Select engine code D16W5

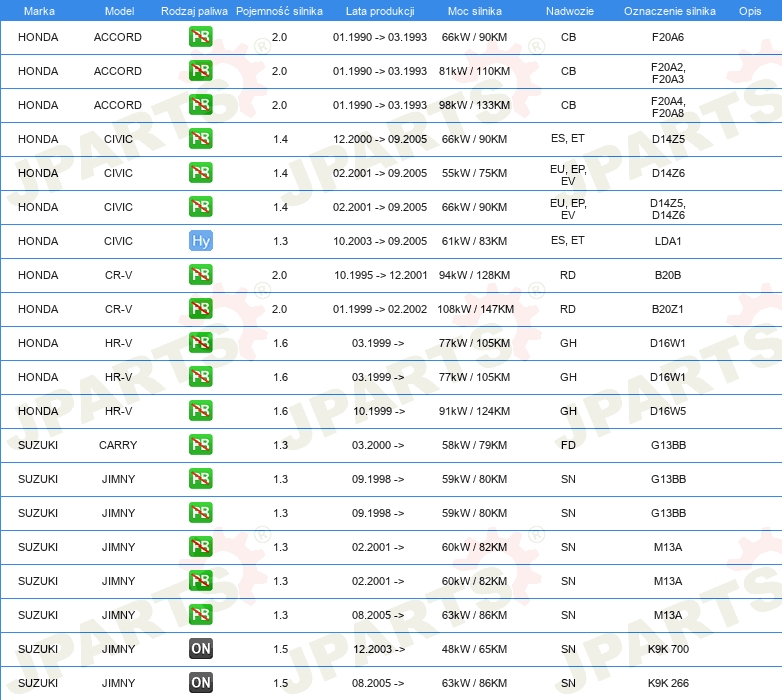[668, 411]
